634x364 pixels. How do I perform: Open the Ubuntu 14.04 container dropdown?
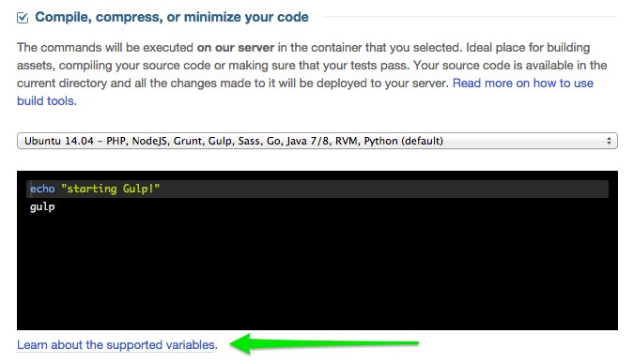[317, 141]
